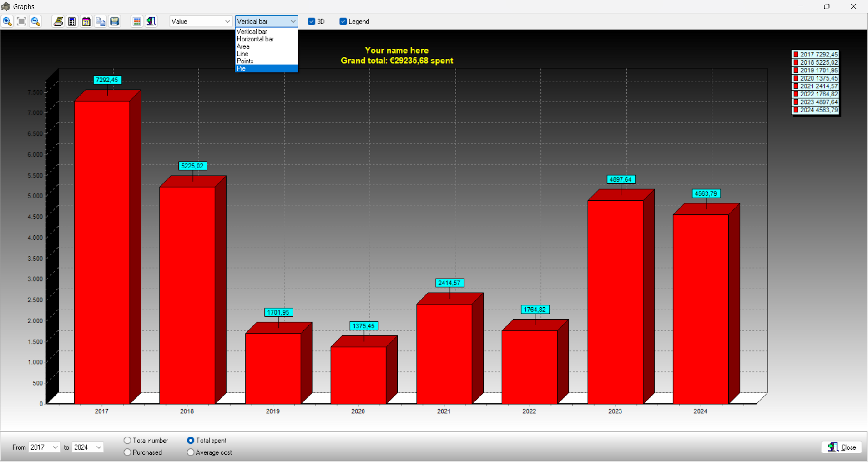Expand the From year dropdown showing 2017

(x=44, y=447)
